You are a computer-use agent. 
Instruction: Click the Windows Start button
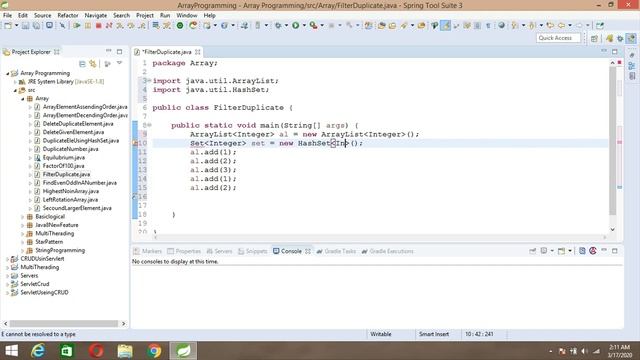[x=11, y=351]
